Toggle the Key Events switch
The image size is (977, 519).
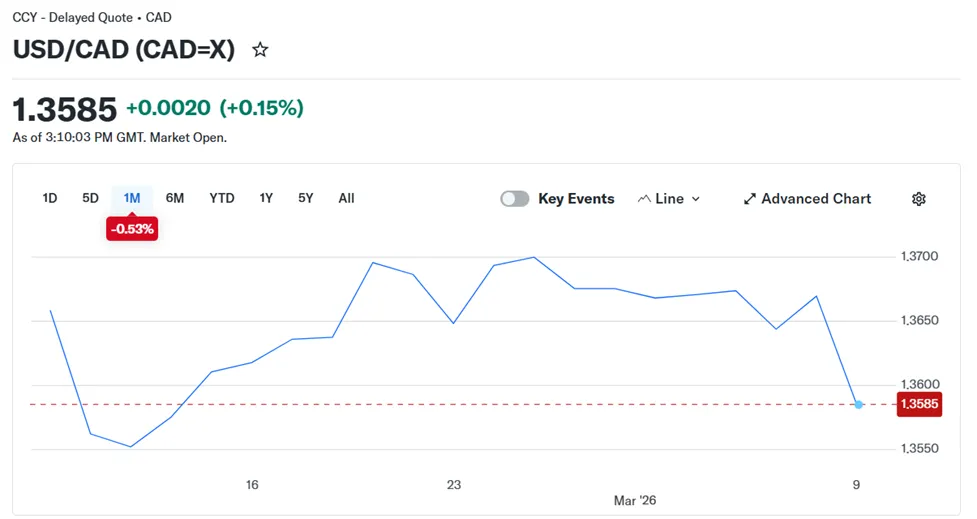click(x=515, y=199)
